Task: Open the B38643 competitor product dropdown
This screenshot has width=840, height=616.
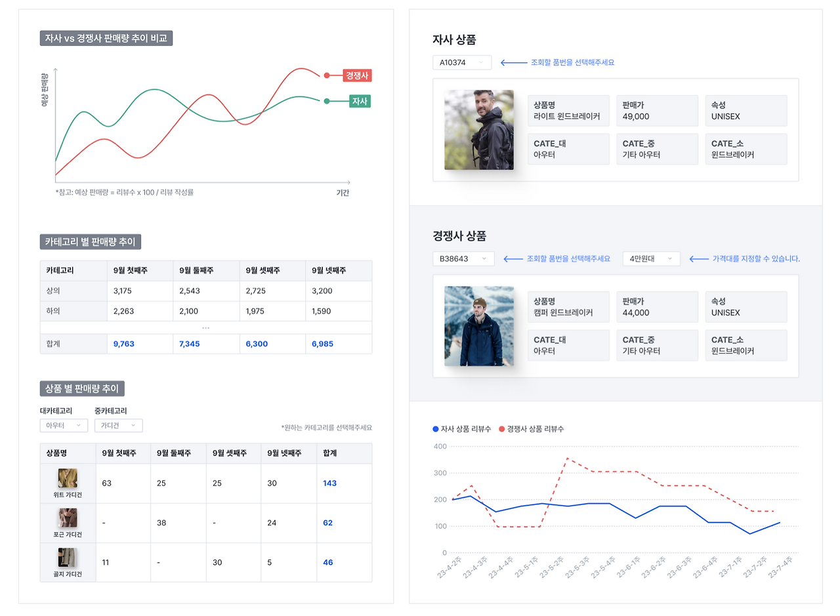Action: 462,258
